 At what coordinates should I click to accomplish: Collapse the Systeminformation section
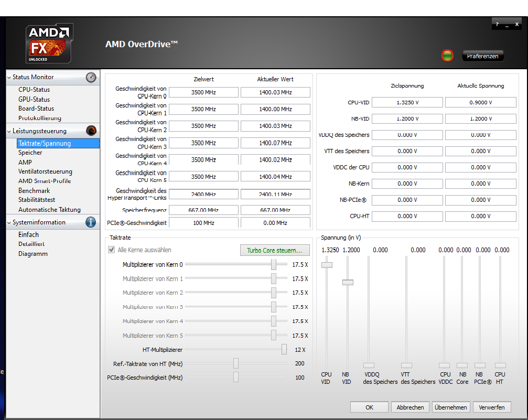coord(9,223)
